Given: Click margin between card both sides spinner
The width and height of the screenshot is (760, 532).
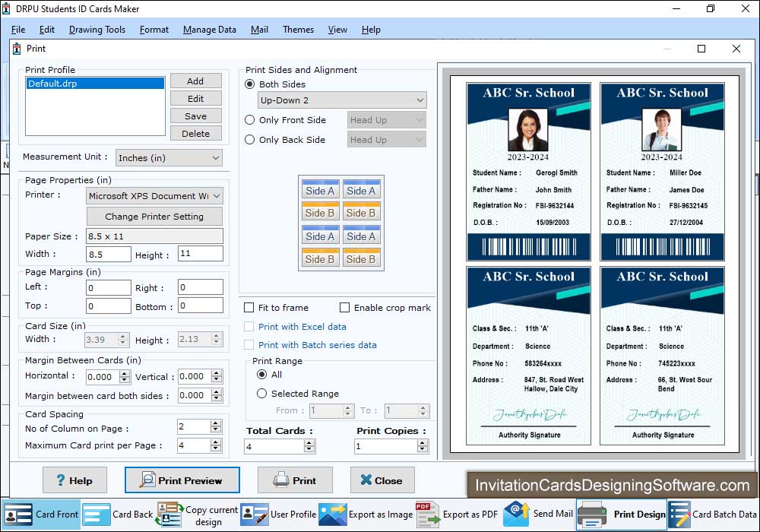Looking at the screenshot, I should coord(217,395).
